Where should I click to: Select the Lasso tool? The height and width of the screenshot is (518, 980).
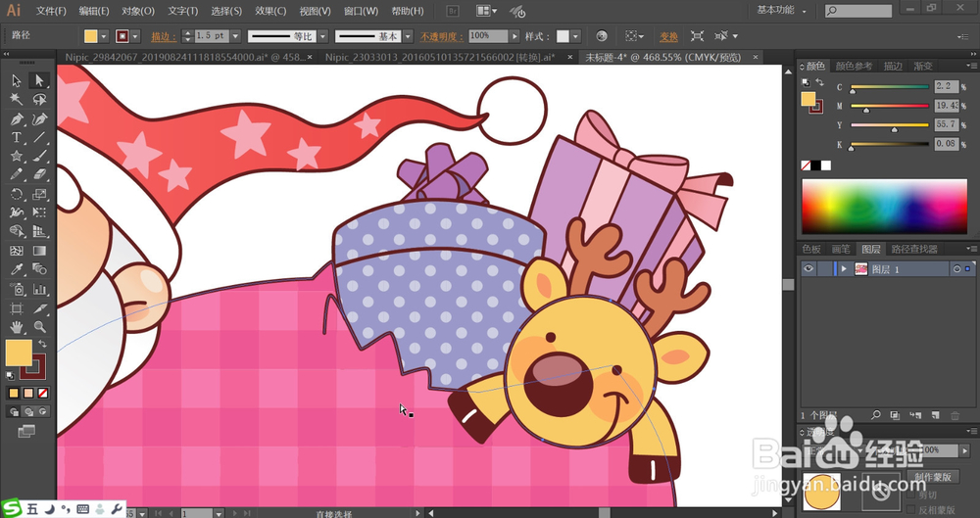point(39,99)
